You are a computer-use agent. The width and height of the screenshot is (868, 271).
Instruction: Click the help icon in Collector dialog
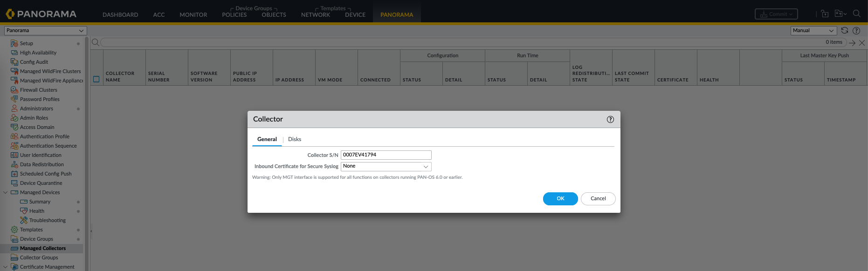(610, 120)
